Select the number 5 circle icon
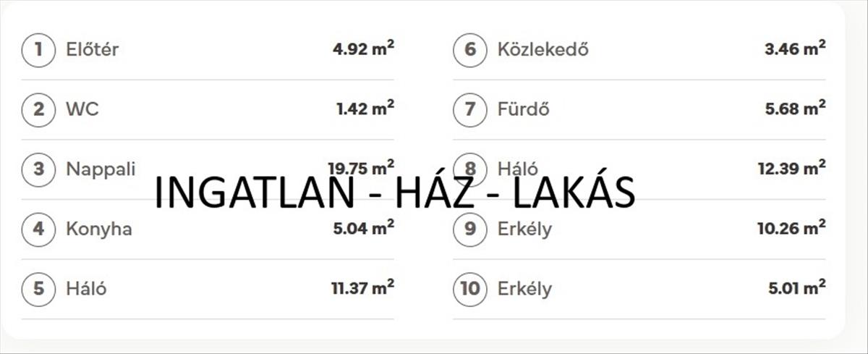Screen dimensions: 868x354 [38, 289]
